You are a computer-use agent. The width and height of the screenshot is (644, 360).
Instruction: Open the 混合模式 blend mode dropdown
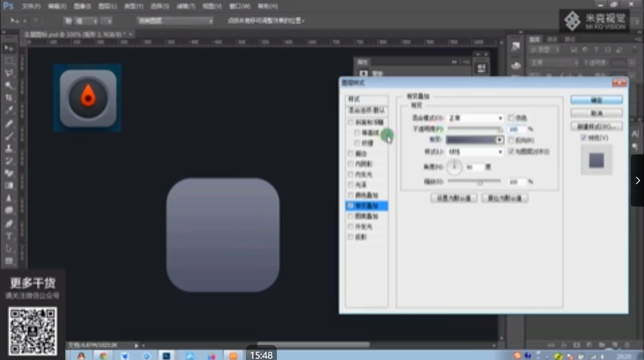(475, 117)
